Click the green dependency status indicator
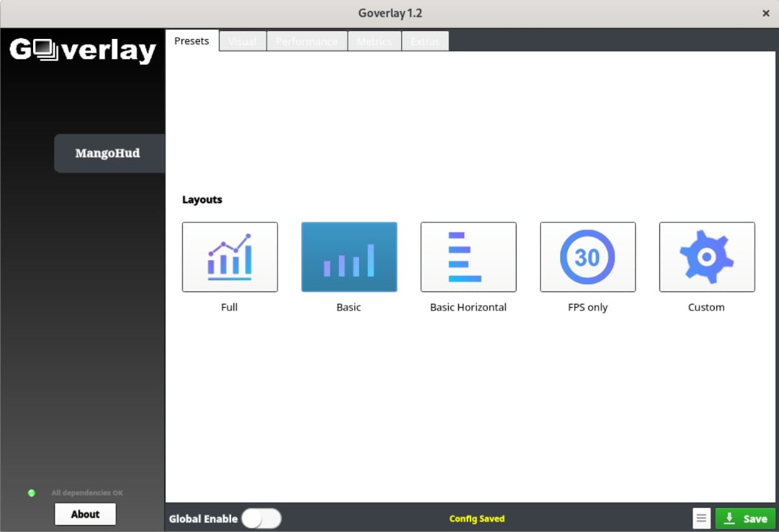 tap(32, 493)
